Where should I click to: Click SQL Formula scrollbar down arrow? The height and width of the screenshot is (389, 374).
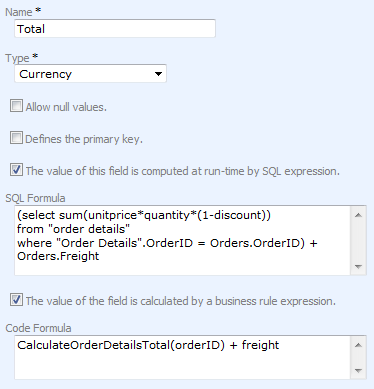coord(358,266)
